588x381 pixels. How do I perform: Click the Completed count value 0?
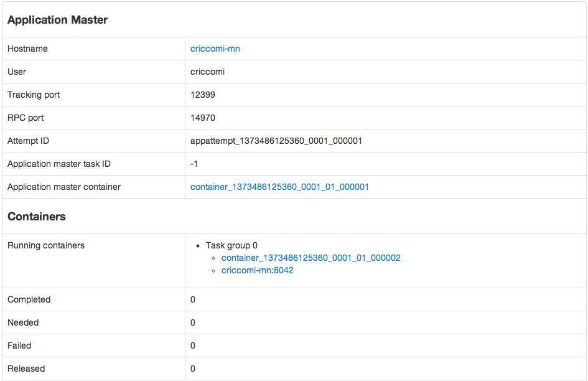(193, 299)
